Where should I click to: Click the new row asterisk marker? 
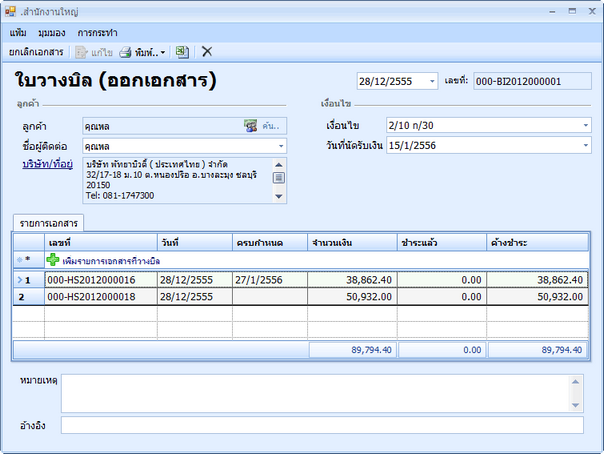[28, 260]
